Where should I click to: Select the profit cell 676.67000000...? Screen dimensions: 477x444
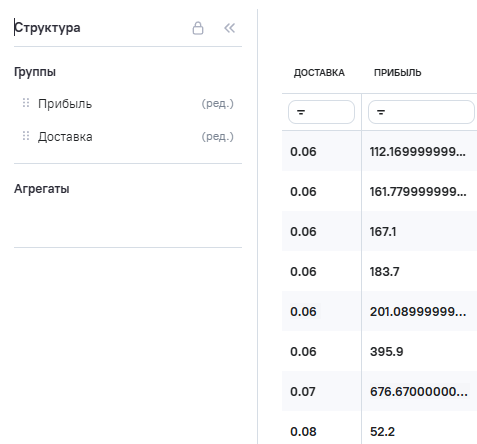click(x=419, y=391)
